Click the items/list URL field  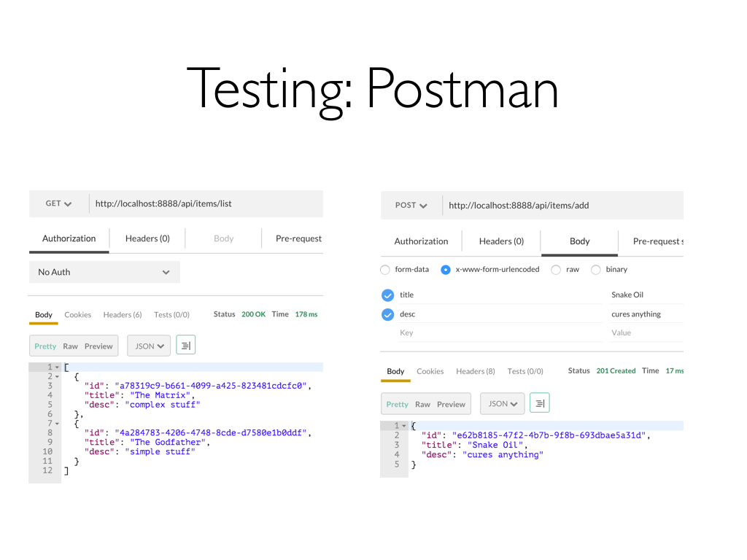206,204
